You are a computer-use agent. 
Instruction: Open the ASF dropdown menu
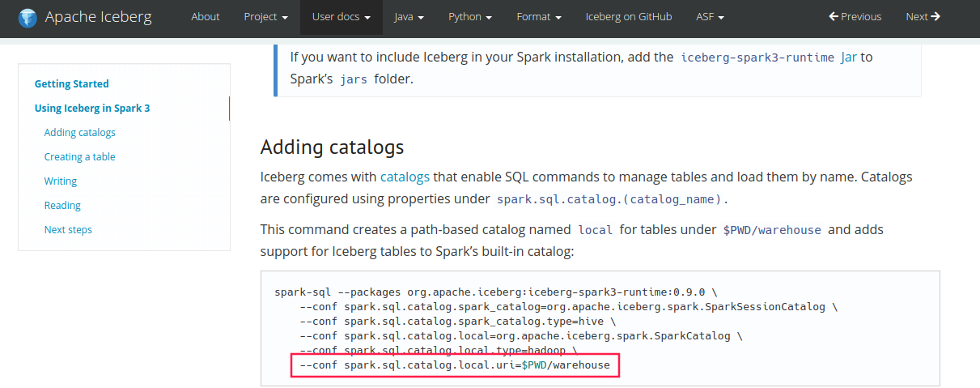point(710,17)
